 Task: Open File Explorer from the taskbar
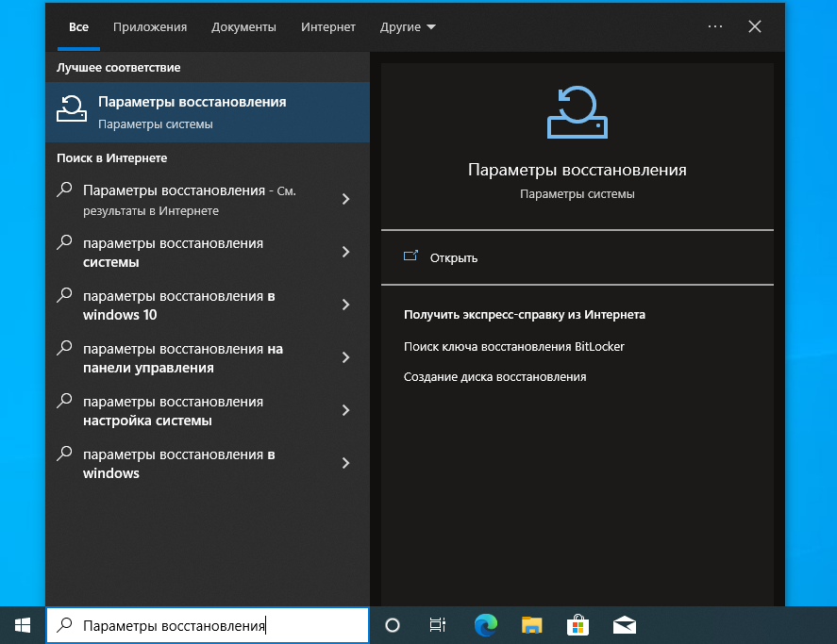531,625
